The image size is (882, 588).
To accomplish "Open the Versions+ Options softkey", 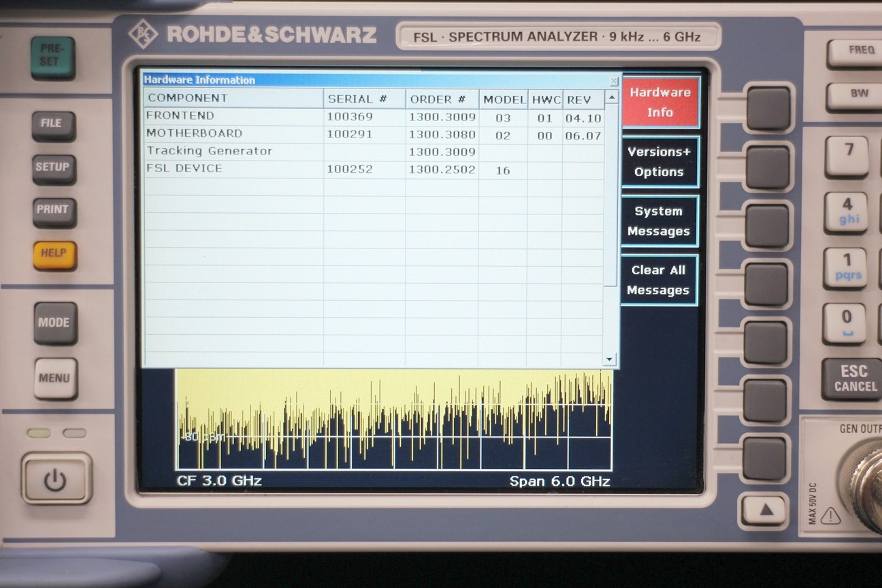I will tap(659, 162).
